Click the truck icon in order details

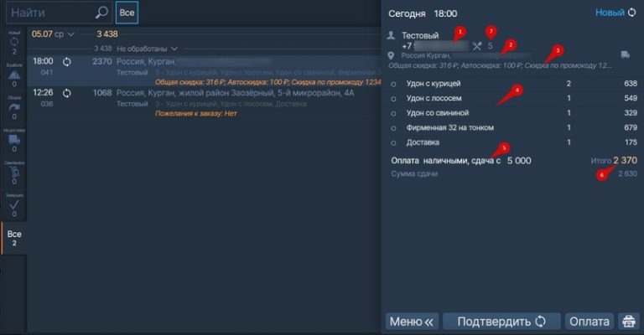point(625,55)
